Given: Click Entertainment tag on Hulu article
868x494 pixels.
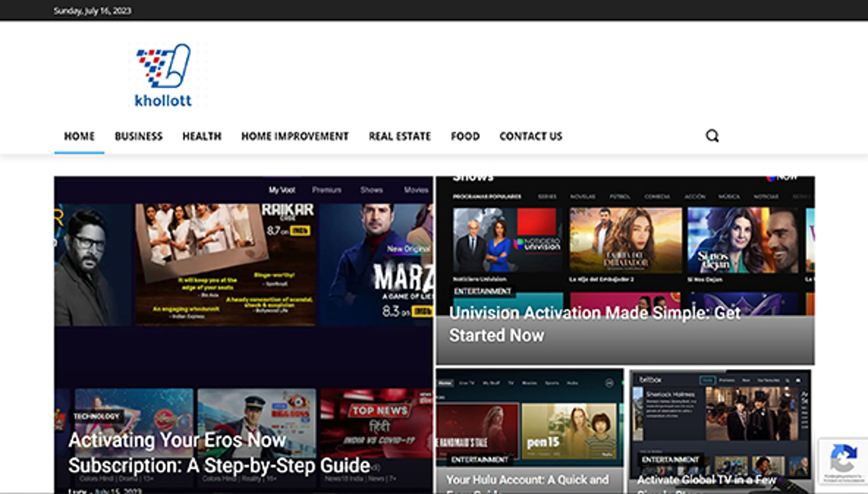Looking at the screenshot, I should (x=479, y=460).
